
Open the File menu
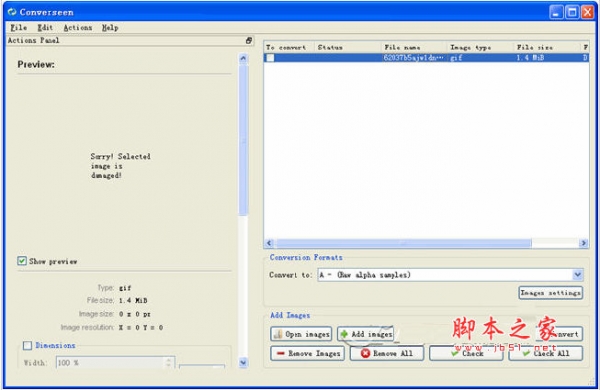18,28
